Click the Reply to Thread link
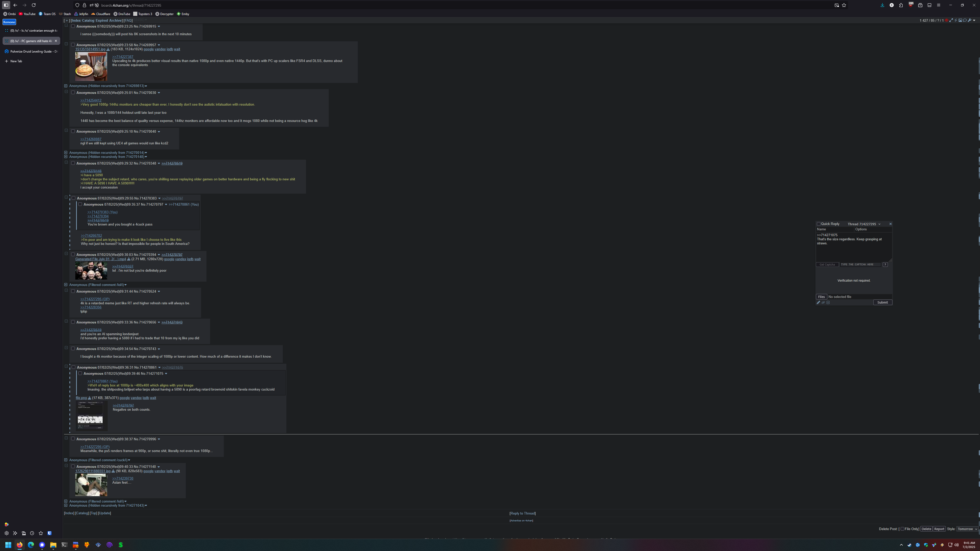Image resolution: width=980 pixels, height=551 pixels. [523, 513]
